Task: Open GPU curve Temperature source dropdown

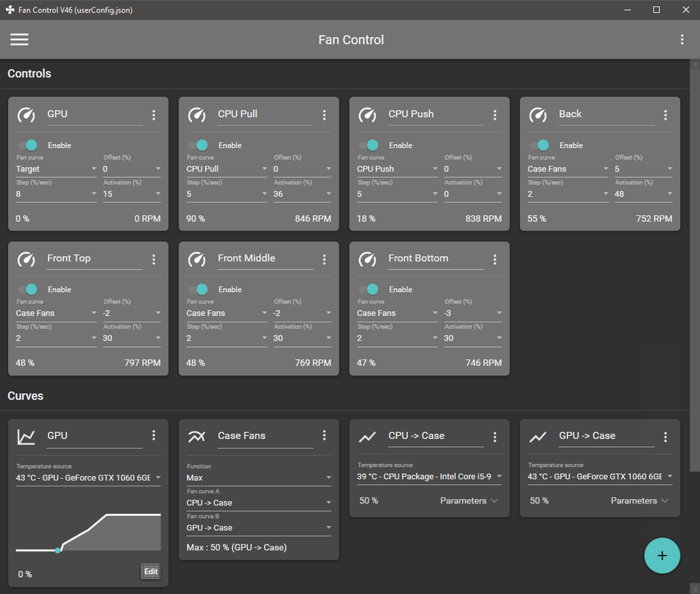Action: (88, 477)
